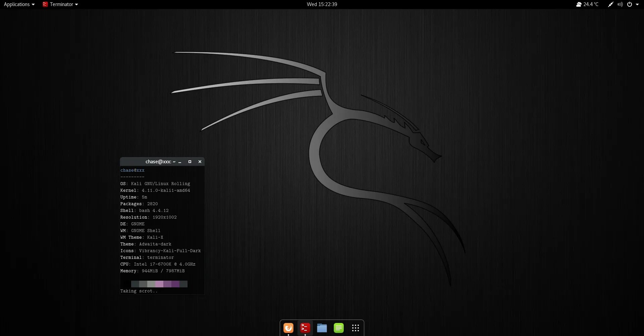Click the Resolution 1920x1002 line

coord(149,217)
